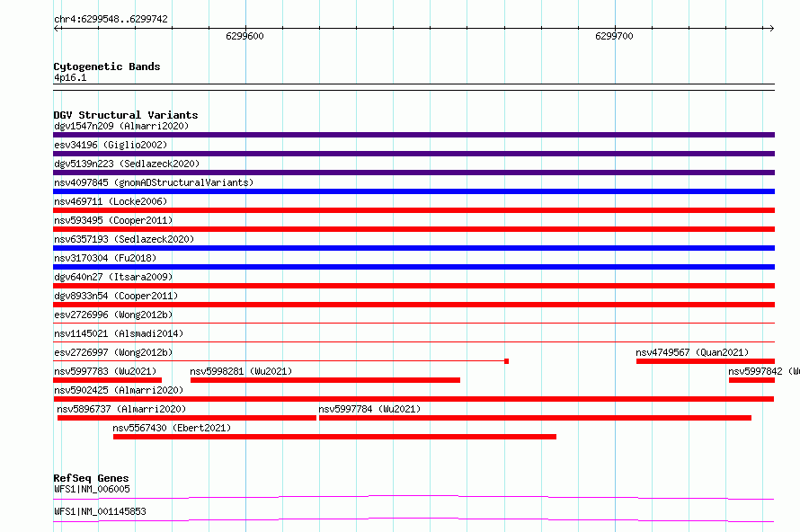
Task: Click gene label WFS1|NM_006005
Action: tap(92, 489)
